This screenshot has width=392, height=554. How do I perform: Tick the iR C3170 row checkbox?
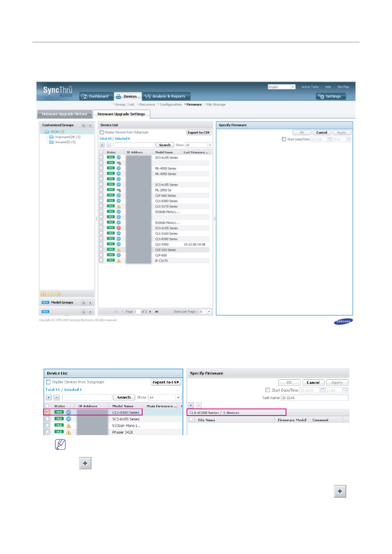click(x=101, y=260)
